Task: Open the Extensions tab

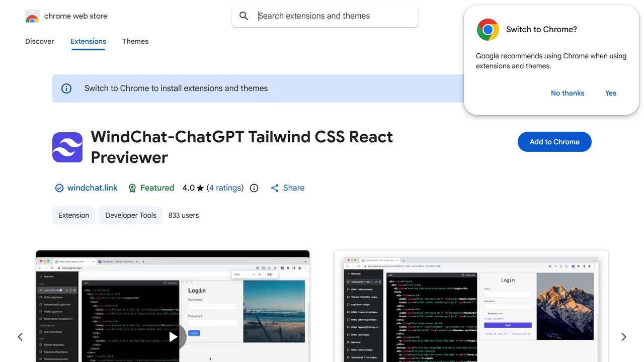Action: 88,41
